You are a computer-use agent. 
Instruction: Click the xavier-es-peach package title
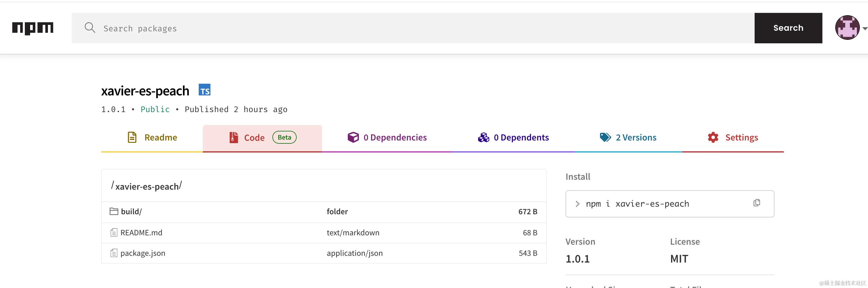(145, 91)
